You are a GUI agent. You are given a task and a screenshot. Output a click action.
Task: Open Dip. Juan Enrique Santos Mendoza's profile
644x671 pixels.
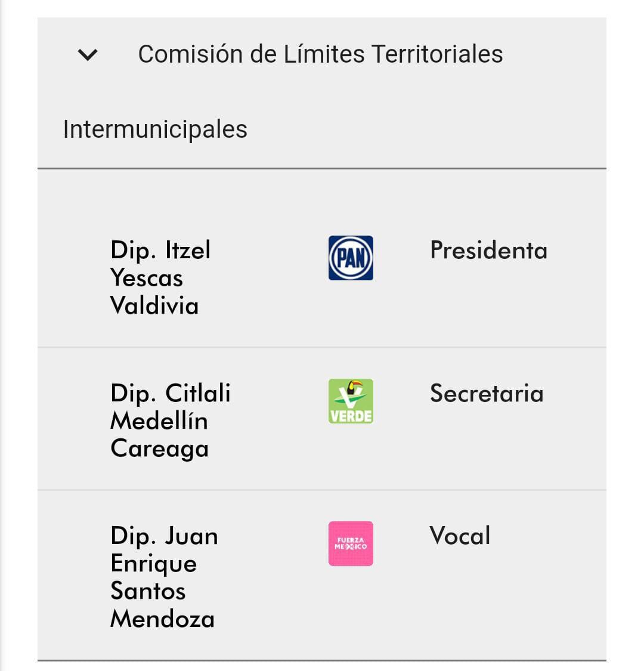pyautogui.click(x=164, y=577)
